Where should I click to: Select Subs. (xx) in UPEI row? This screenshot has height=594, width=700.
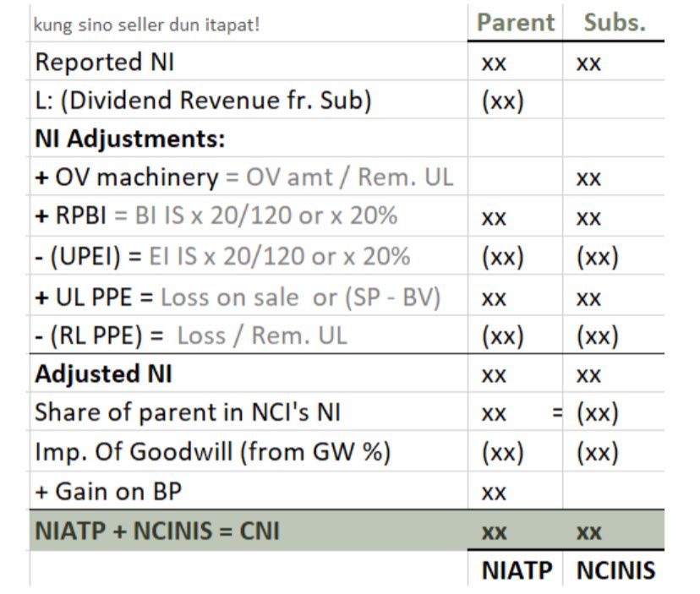pyautogui.click(x=614, y=256)
